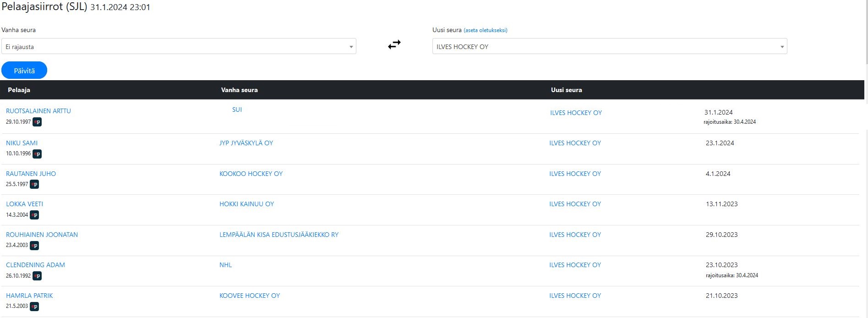The width and height of the screenshot is (868, 318).
Task: Open LEMPÄÄLÄN KISA EDUSTUSJÄÄKIEKKO RY link
Action: pos(278,235)
